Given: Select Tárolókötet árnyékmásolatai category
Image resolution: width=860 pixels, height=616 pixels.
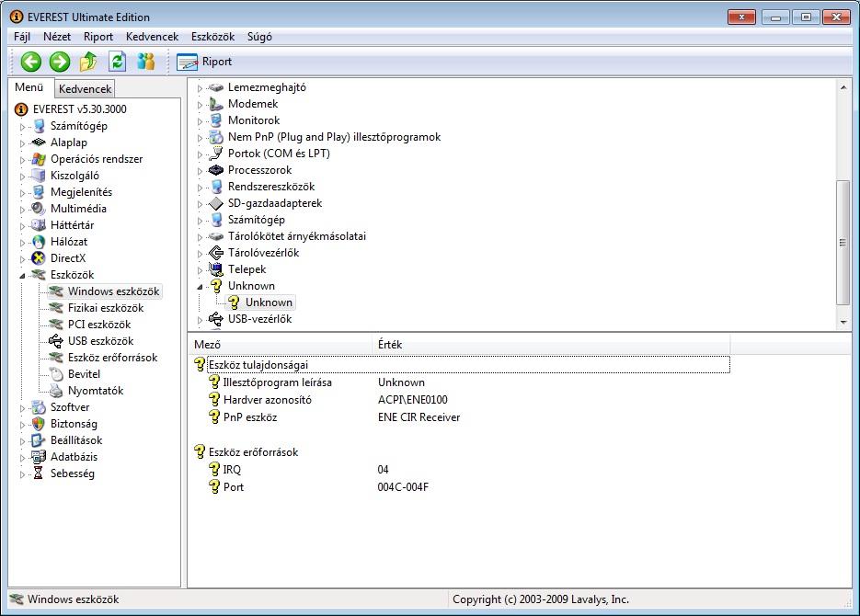Looking at the screenshot, I should tap(297, 236).
